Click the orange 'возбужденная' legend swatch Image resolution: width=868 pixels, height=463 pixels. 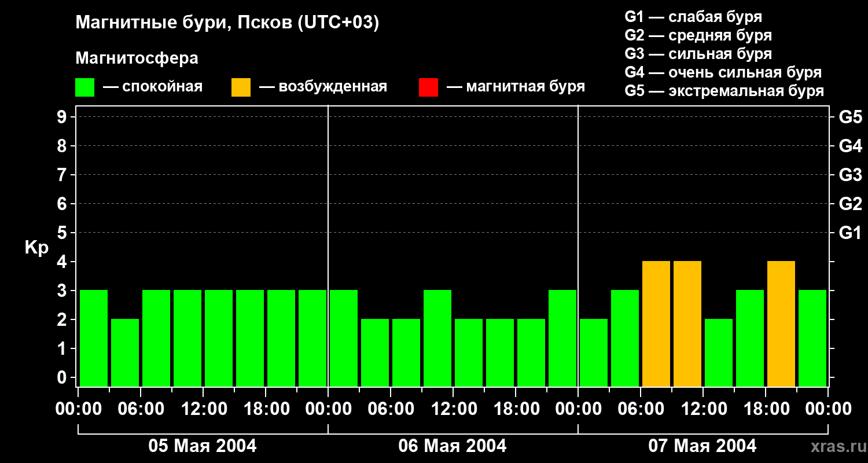pos(241,87)
